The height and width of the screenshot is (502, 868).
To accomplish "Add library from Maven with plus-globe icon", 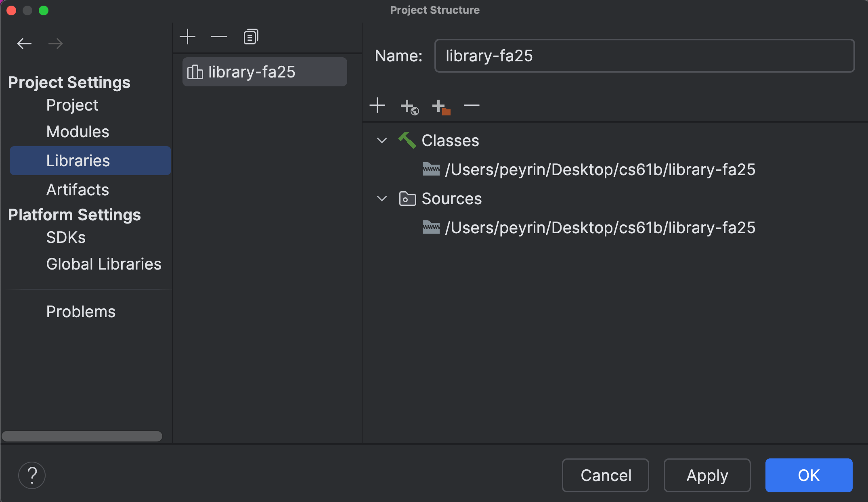I will point(408,106).
